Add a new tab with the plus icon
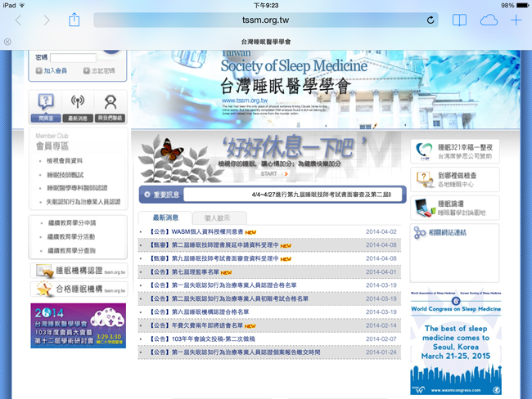 tap(516, 20)
